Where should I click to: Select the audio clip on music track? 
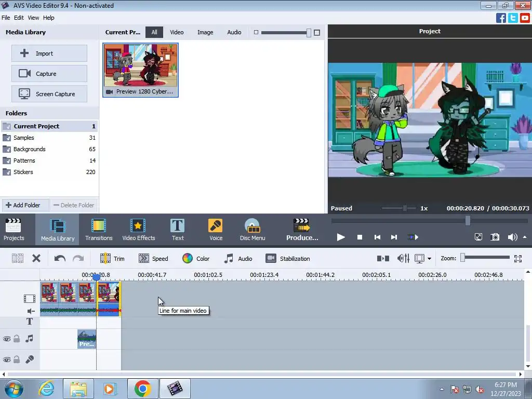[x=87, y=339]
